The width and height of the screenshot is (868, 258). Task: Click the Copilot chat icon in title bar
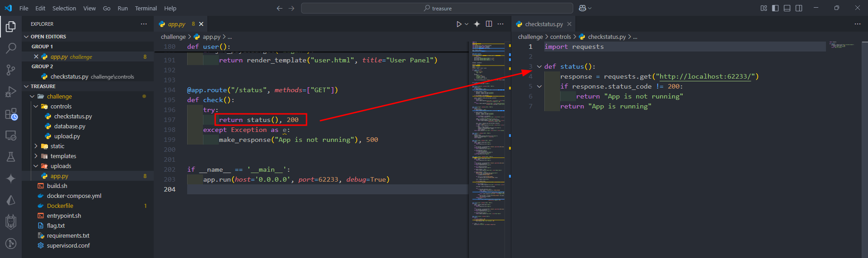[x=582, y=8]
